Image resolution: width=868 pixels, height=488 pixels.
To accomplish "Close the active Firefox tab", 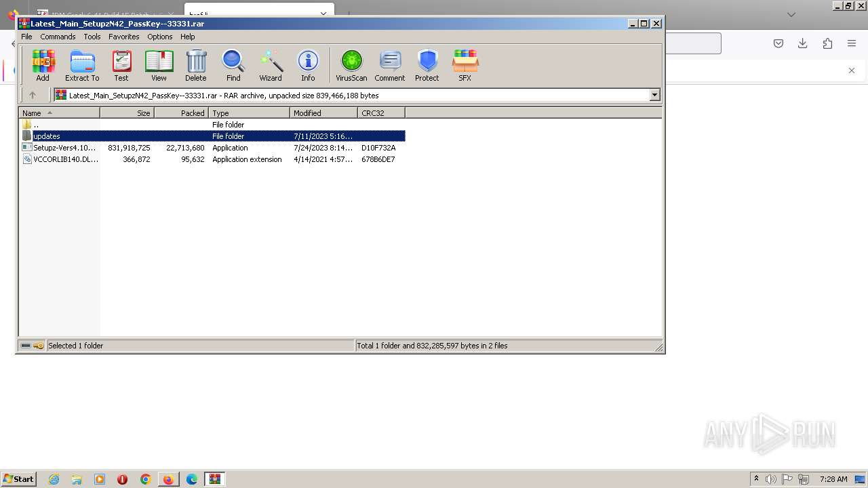I will (x=323, y=14).
